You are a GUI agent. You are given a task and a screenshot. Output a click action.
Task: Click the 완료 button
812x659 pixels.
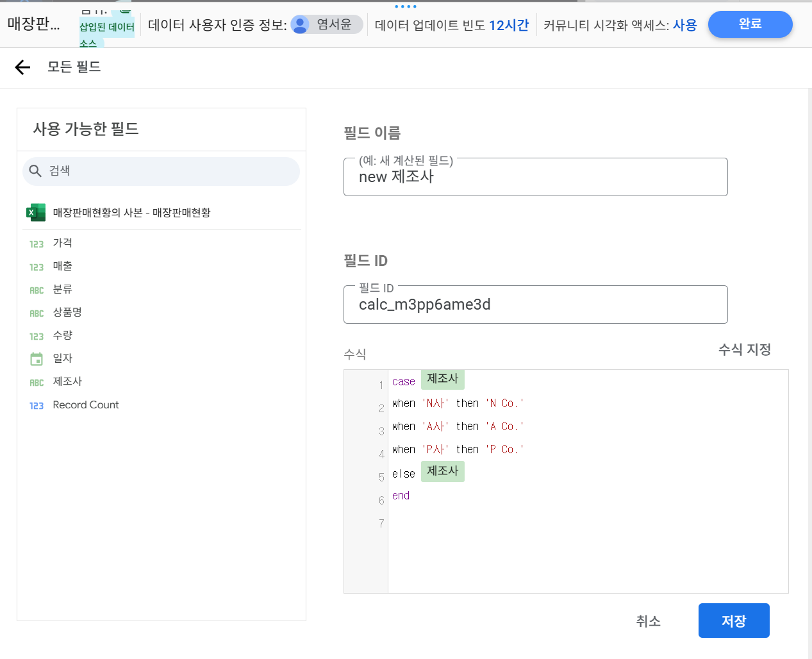coord(750,24)
